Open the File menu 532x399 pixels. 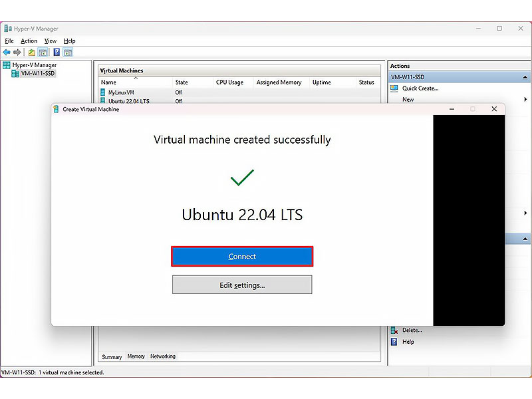tap(9, 41)
